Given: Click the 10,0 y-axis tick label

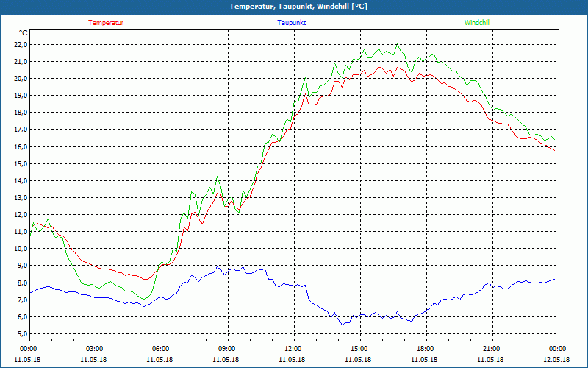Looking at the screenshot, I should point(20,249).
